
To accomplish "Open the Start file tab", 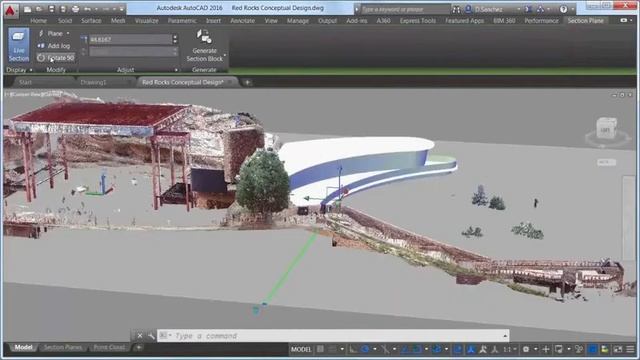I will coord(25,82).
